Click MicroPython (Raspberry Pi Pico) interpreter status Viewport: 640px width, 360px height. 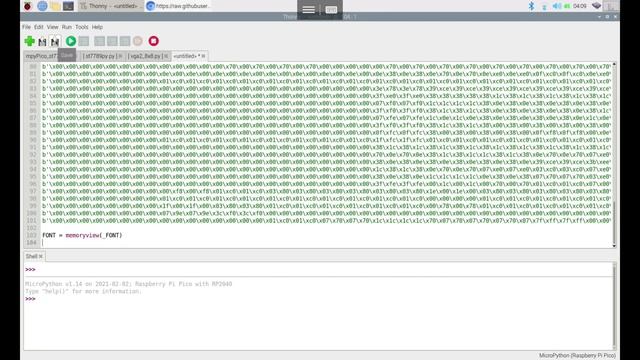coord(577,356)
